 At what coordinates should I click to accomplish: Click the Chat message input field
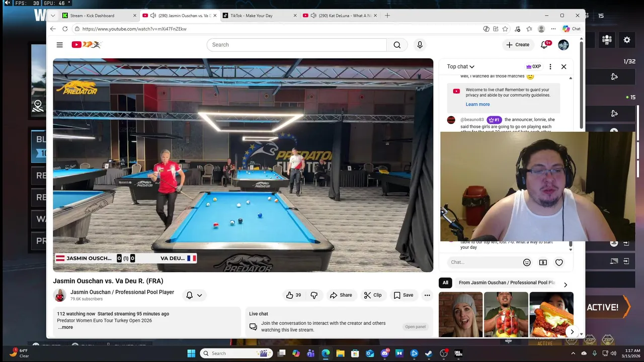483,262
